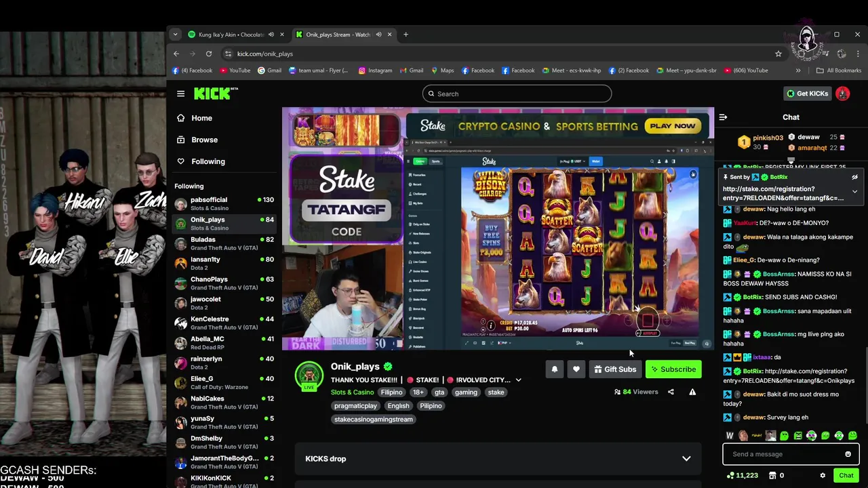868x488 pixels.
Task: Open All Bookmarks folder
Action: [839, 70]
